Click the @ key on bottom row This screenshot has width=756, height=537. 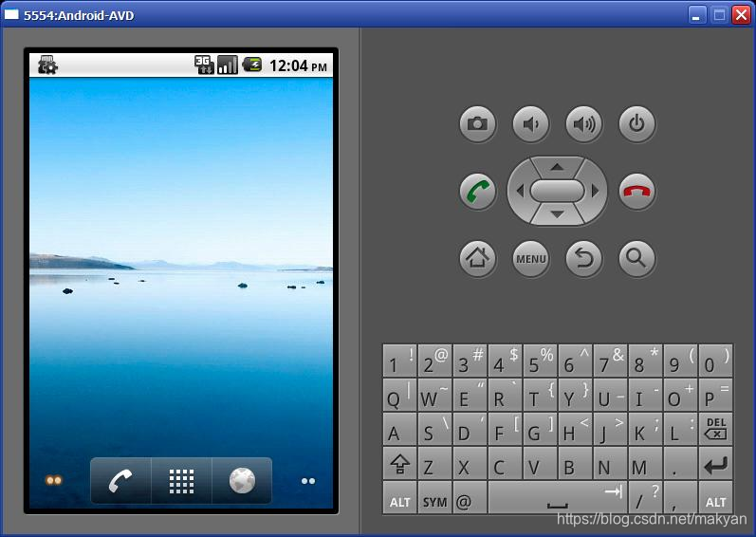tap(470, 497)
